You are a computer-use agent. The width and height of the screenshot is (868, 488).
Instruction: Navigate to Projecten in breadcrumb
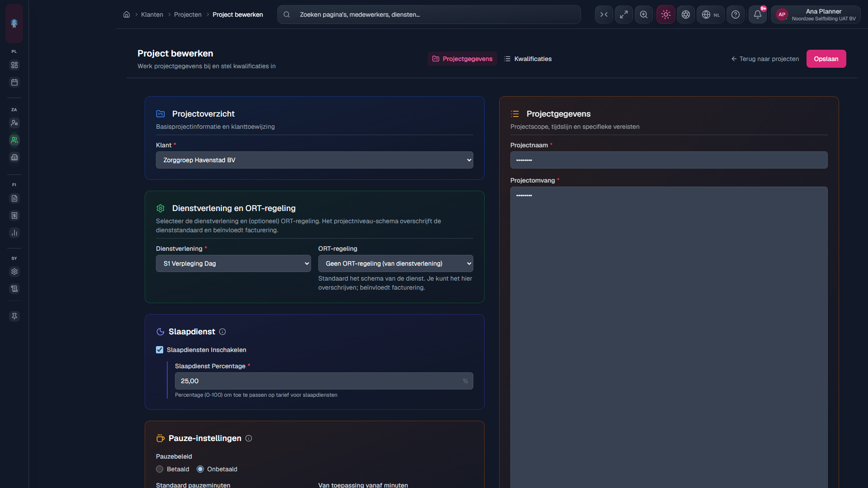coord(188,14)
